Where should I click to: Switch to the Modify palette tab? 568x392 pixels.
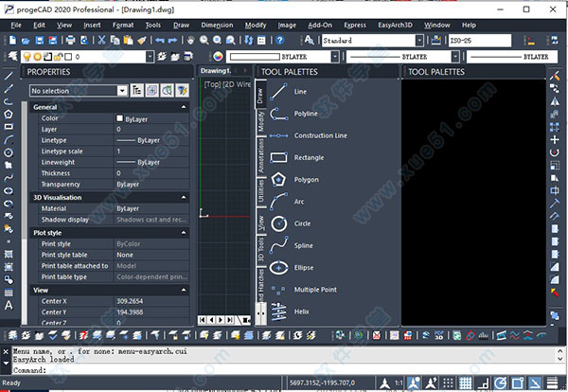[260, 121]
